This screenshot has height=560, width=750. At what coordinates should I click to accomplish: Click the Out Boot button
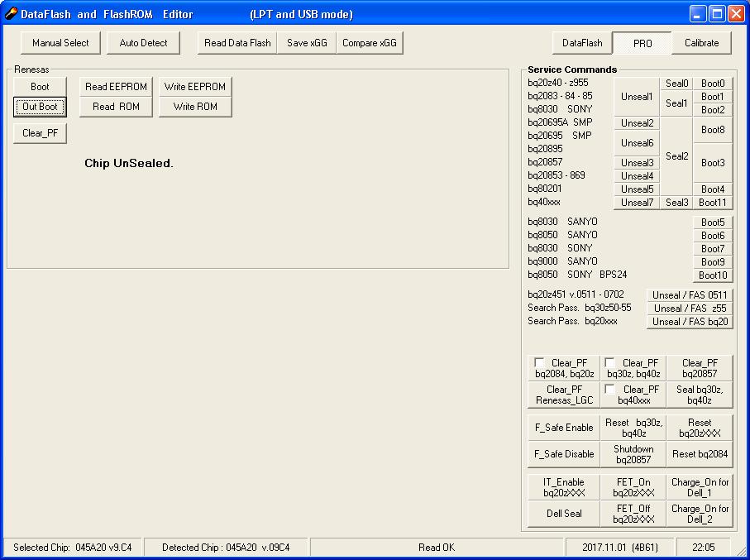pos(40,107)
